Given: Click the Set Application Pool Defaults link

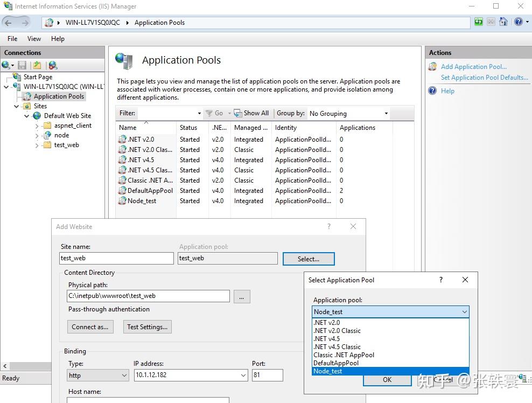Looking at the screenshot, I should tap(485, 77).
